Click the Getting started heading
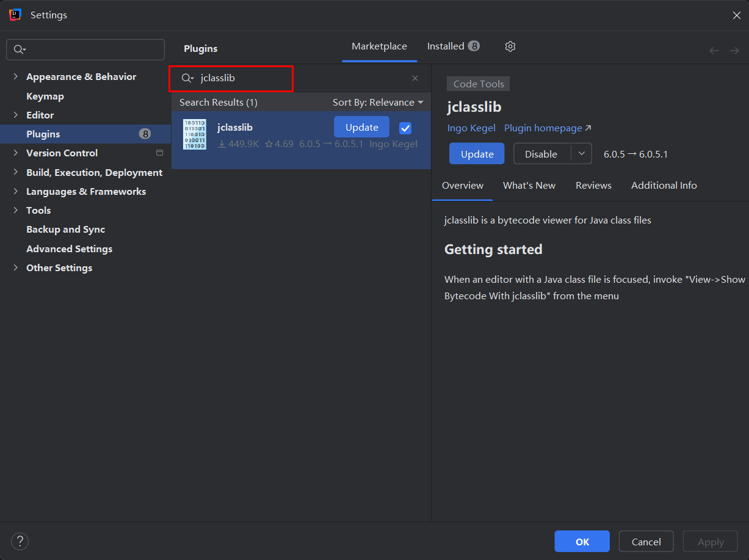This screenshot has width=749, height=560. (x=493, y=249)
